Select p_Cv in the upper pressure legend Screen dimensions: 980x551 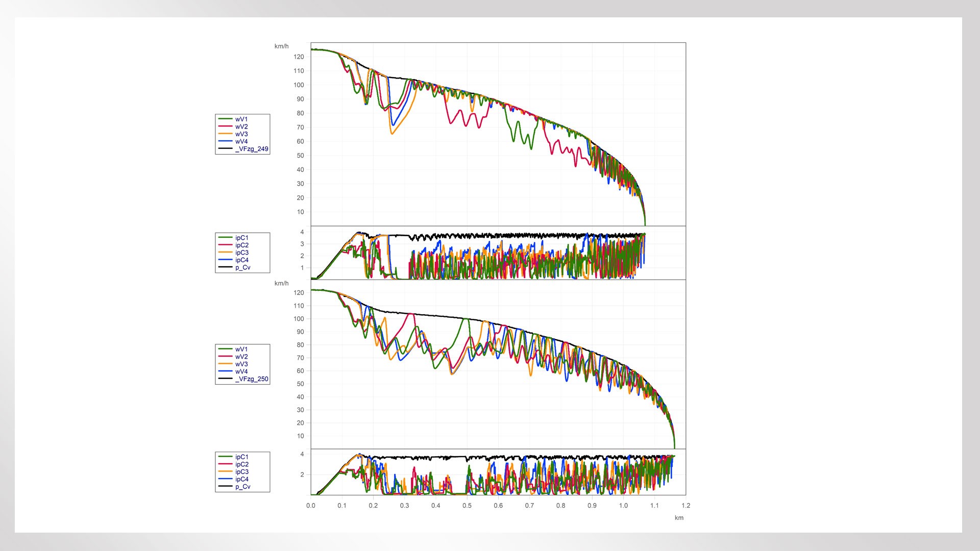[243, 267]
